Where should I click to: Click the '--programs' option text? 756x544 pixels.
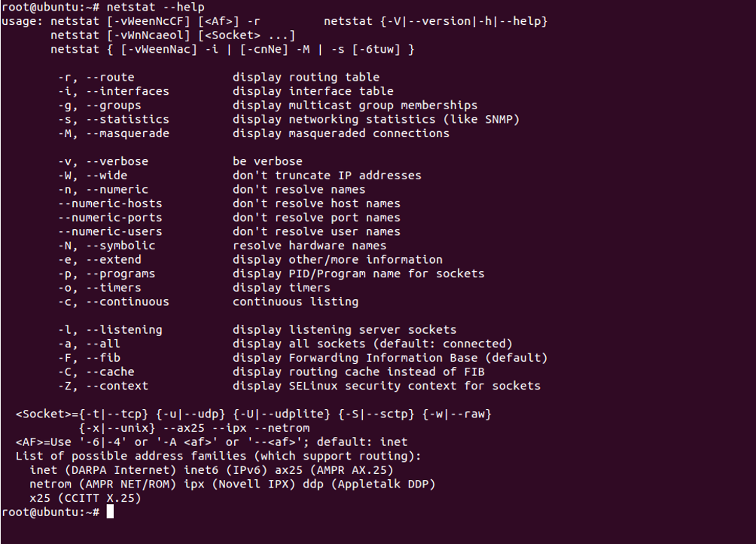121,274
